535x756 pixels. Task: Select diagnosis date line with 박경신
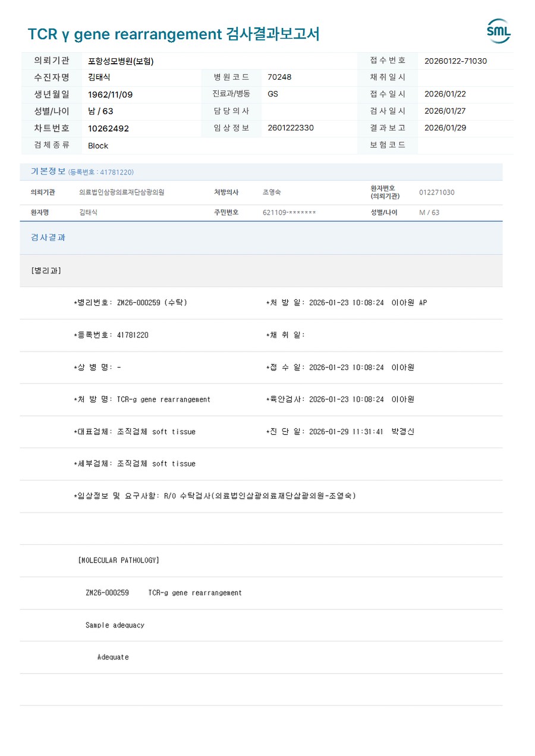click(x=340, y=431)
